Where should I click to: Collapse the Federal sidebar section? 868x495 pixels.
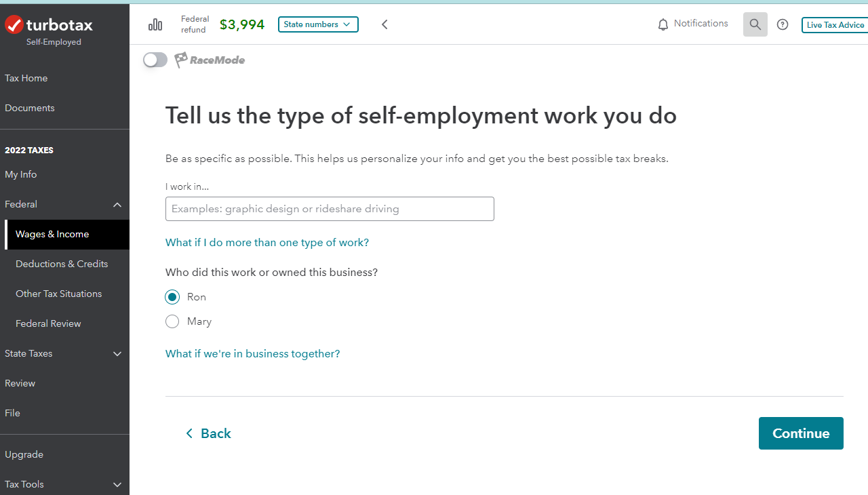coord(117,204)
